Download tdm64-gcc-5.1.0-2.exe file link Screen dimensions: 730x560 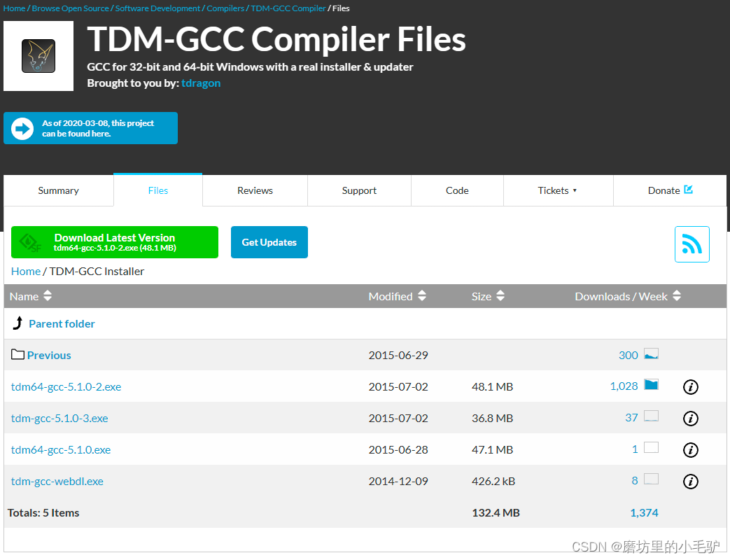pos(66,387)
